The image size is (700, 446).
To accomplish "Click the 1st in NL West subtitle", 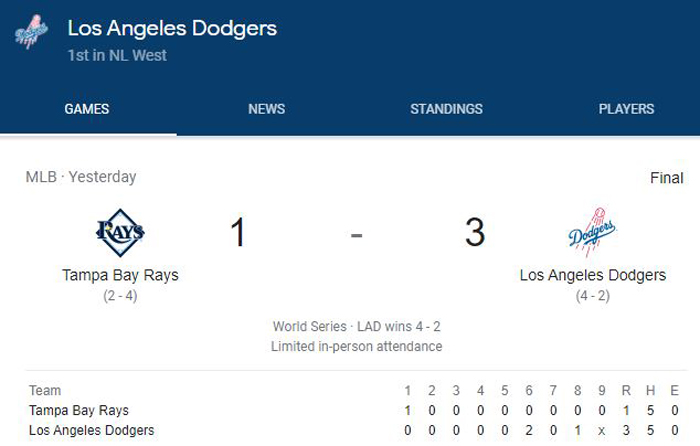I will coord(117,55).
